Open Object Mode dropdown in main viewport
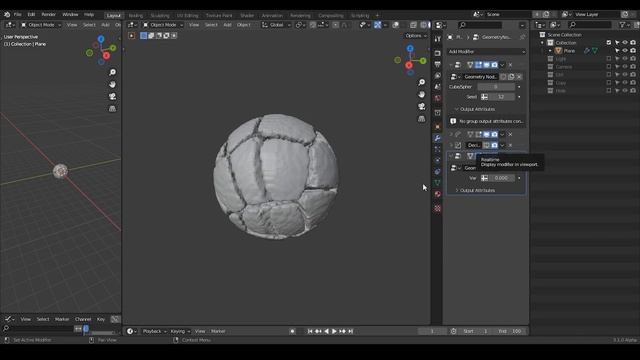The image size is (640, 360). [x=163, y=25]
